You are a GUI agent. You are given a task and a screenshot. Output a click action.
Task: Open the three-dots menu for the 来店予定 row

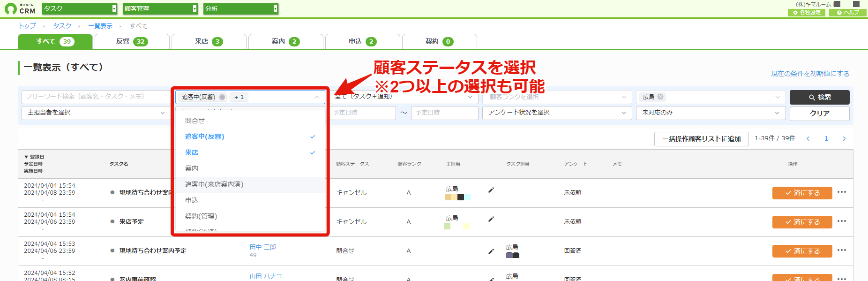point(842,221)
